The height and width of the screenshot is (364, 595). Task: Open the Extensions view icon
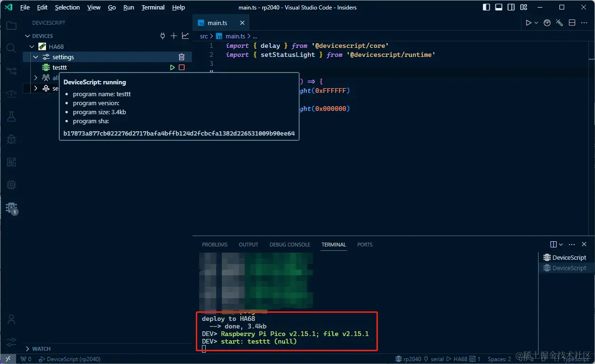[x=11, y=162]
